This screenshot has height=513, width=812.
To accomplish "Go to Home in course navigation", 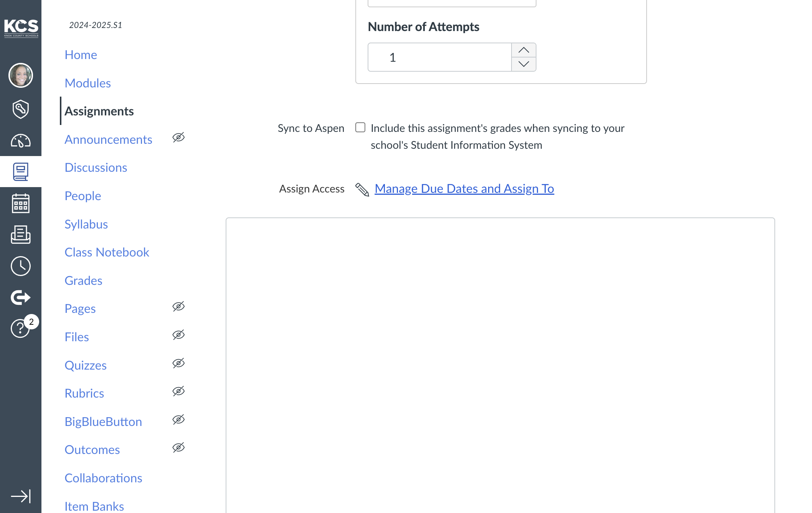I will coord(81,55).
